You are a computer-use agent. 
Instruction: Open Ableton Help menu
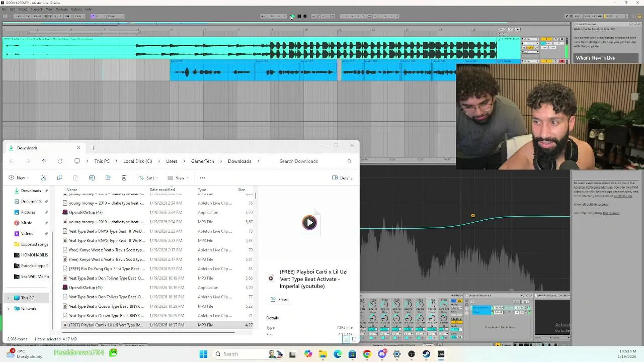point(88,9)
